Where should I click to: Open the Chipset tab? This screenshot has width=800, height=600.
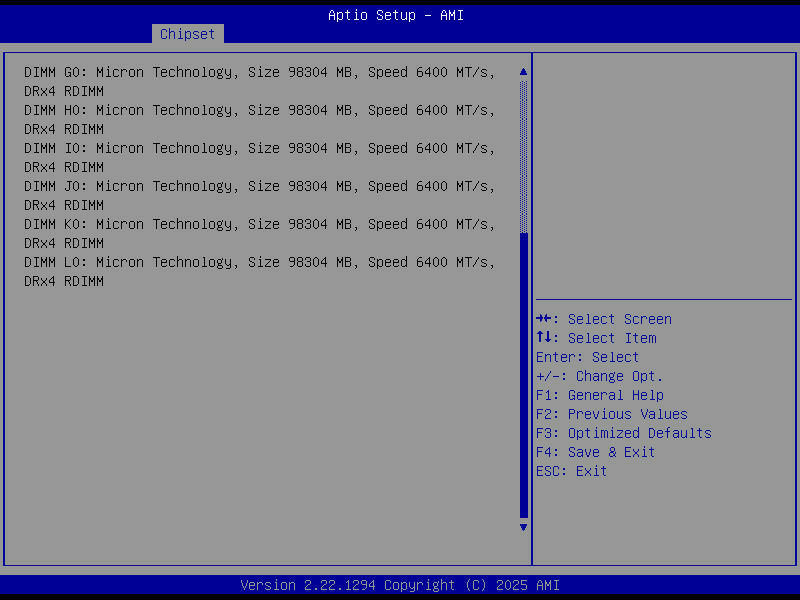[187, 33]
